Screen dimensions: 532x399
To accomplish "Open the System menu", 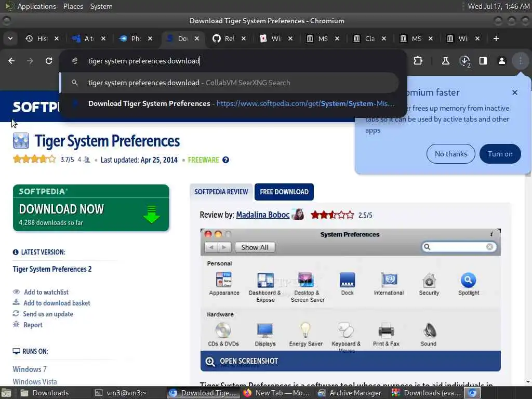I will (101, 6).
